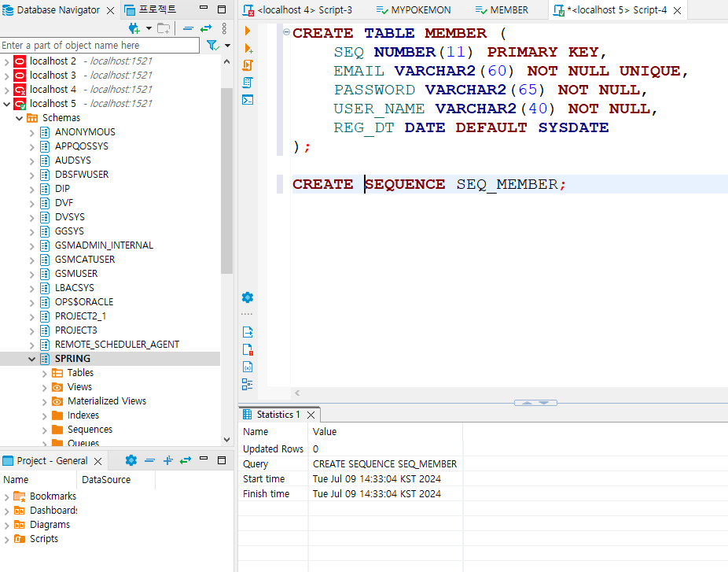Open editor settings gear in side toolbar

click(248, 297)
